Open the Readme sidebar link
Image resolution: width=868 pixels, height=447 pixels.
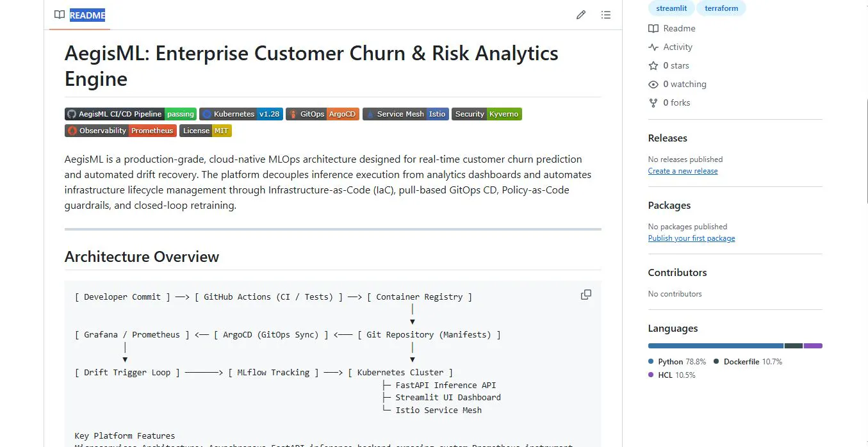679,28
